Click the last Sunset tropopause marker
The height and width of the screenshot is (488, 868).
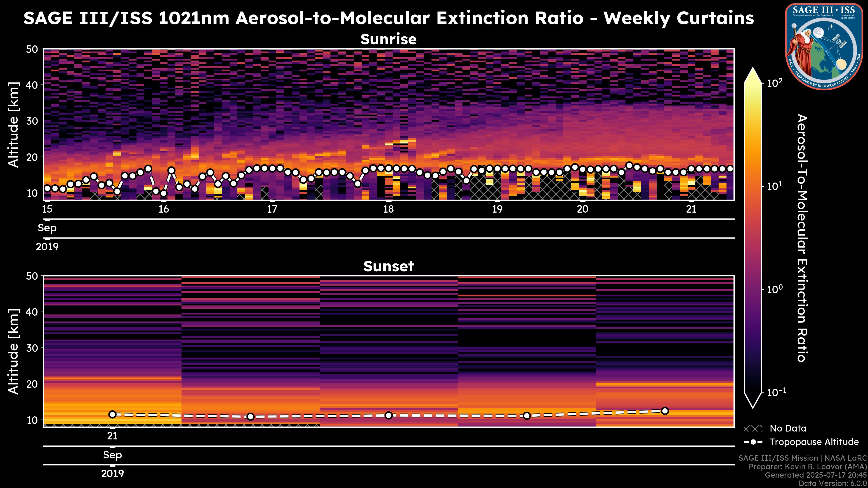pyautogui.click(x=665, y=411)
